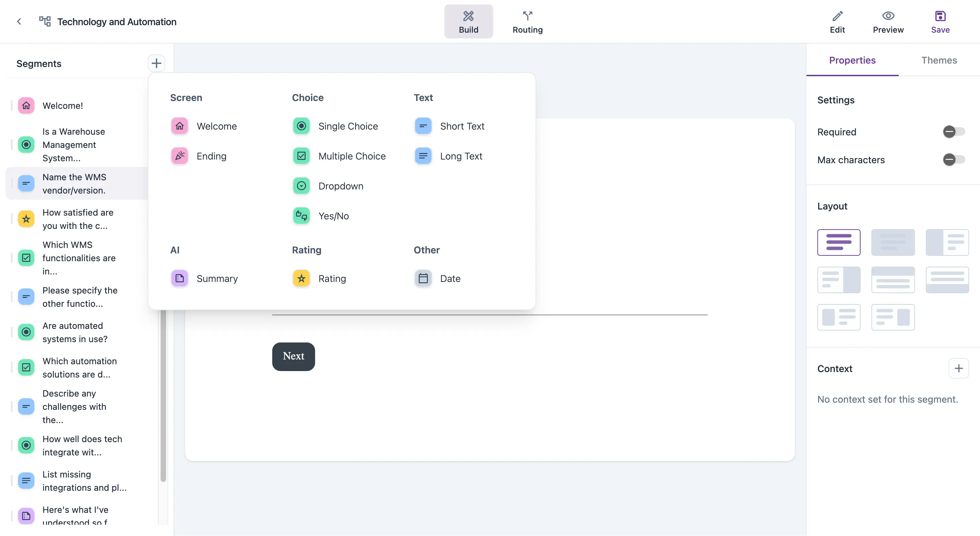Click checkbox icon of 'Which WMS functionalities' segment
980x536 pixels.
26,258
